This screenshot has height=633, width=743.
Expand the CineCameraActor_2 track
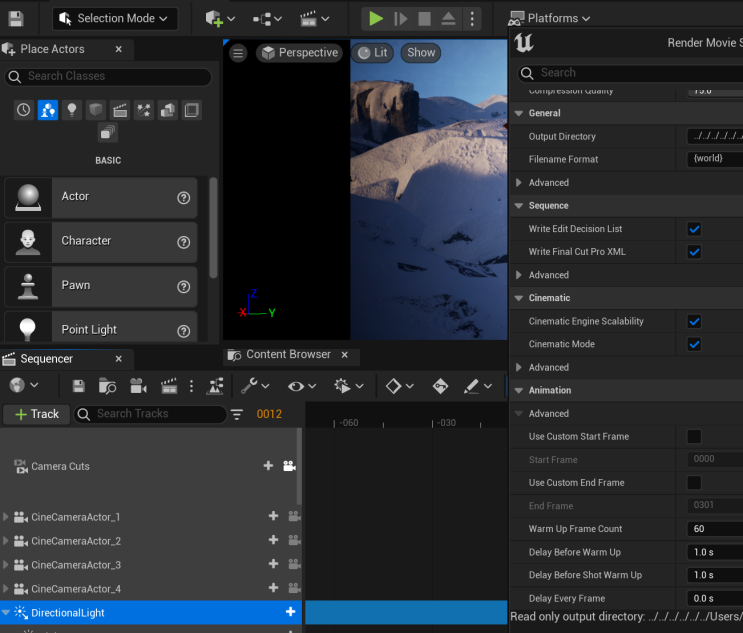pos(6,541)
